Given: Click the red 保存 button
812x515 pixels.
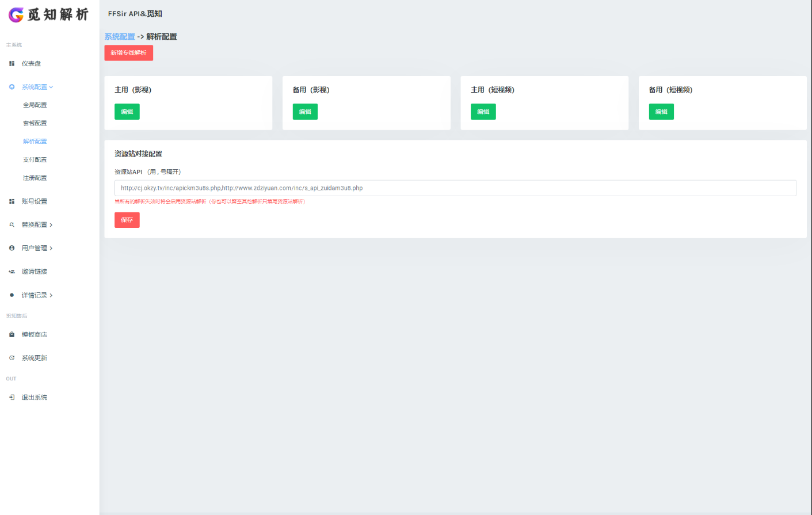Looking at the screenshot, I should pyautogui.click(x=127, y=220).
